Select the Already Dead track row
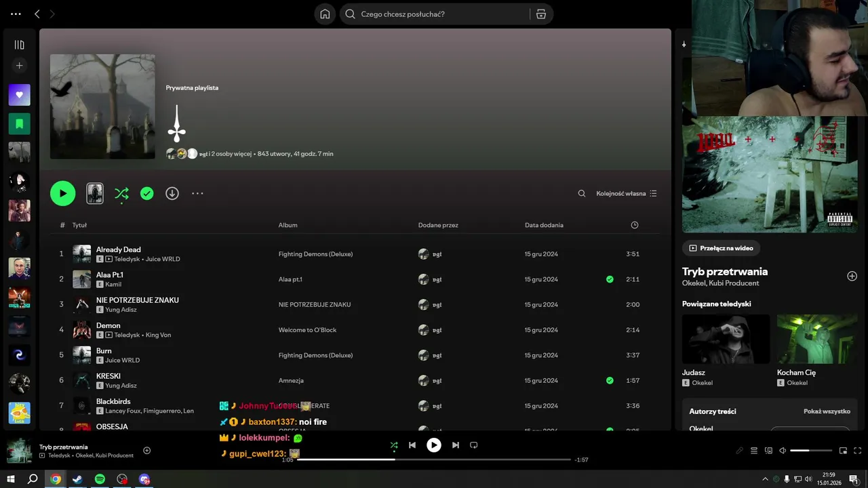 pyautogui.click(x=355, y=254)
